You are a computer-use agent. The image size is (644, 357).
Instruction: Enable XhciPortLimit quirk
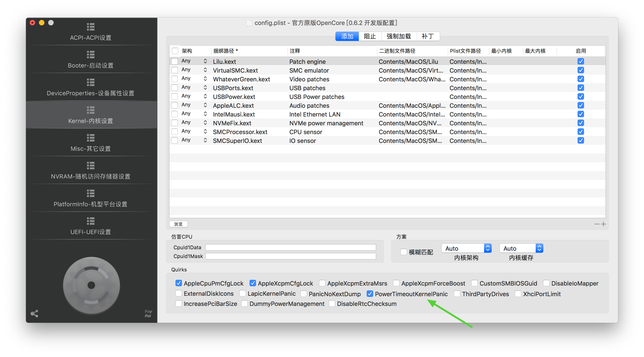(518, 294)
